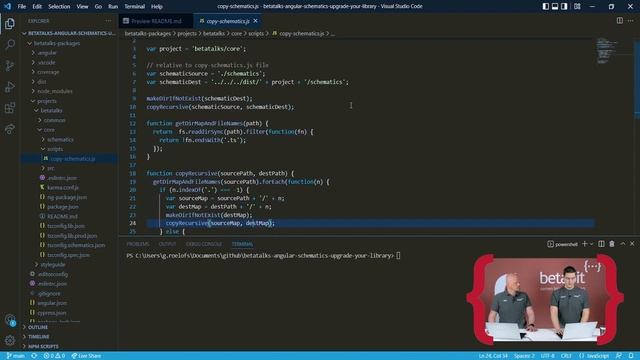
Task: Switch to the PROBLEMS panel tab
Action: tap(138, 244)
